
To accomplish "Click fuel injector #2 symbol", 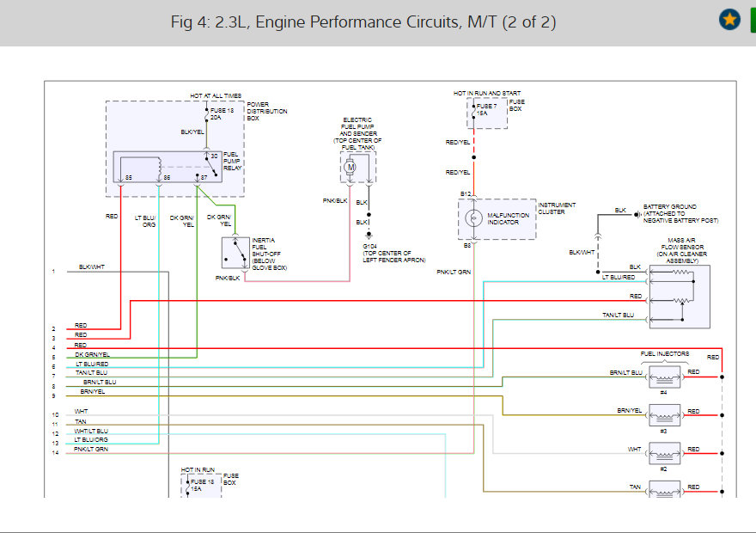I will pos(664,453).
